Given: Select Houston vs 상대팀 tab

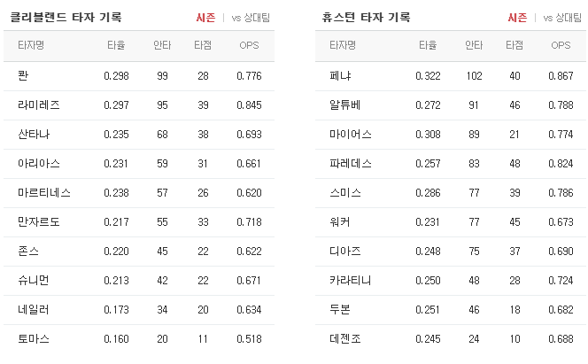Looking at the screenshot, I should point(562,18).
